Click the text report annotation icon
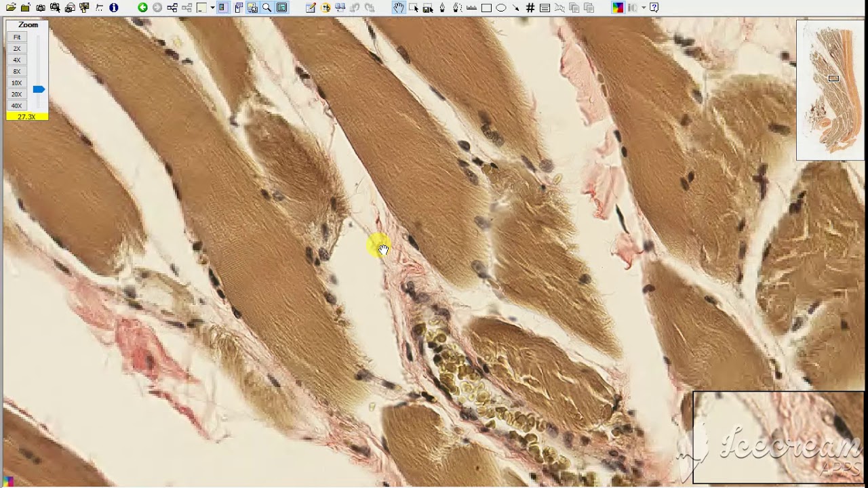The width and height of the screenshot is (868, 488). (545, 7)
